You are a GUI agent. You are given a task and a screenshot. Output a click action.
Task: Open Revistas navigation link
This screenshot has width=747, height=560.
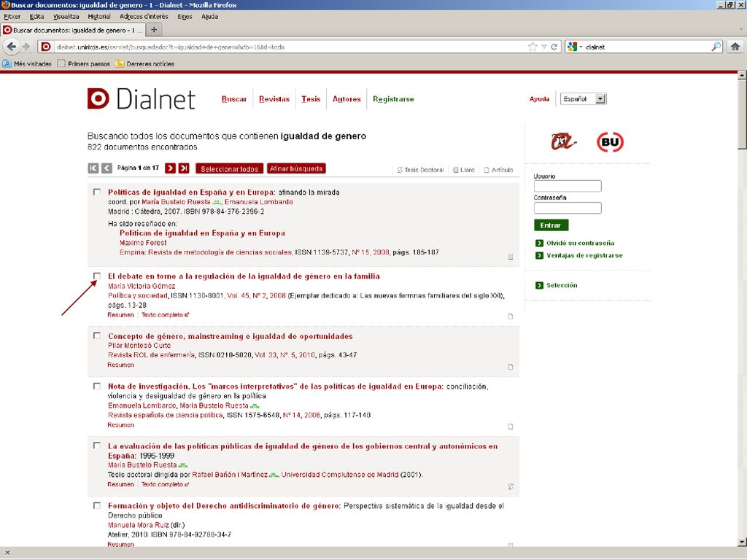tap(274, 99)
